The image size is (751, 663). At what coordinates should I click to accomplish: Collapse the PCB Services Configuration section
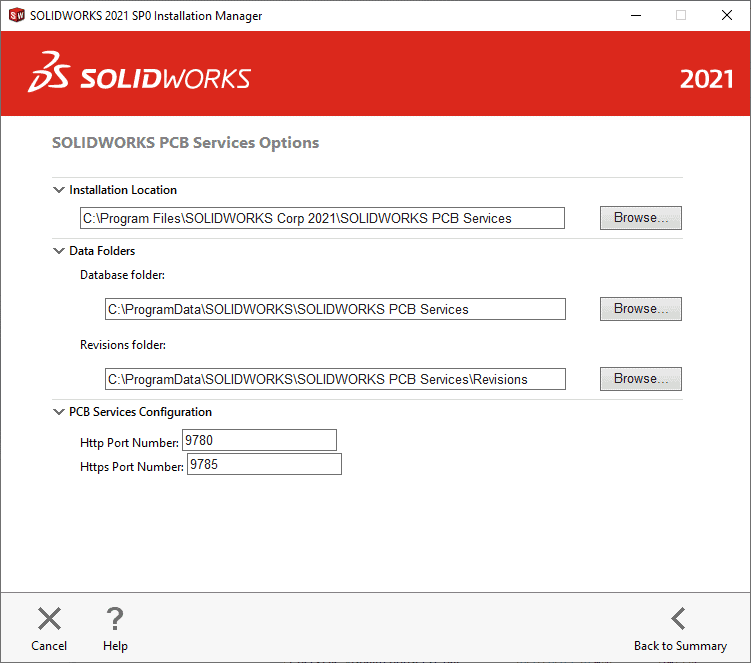(58, 412)
